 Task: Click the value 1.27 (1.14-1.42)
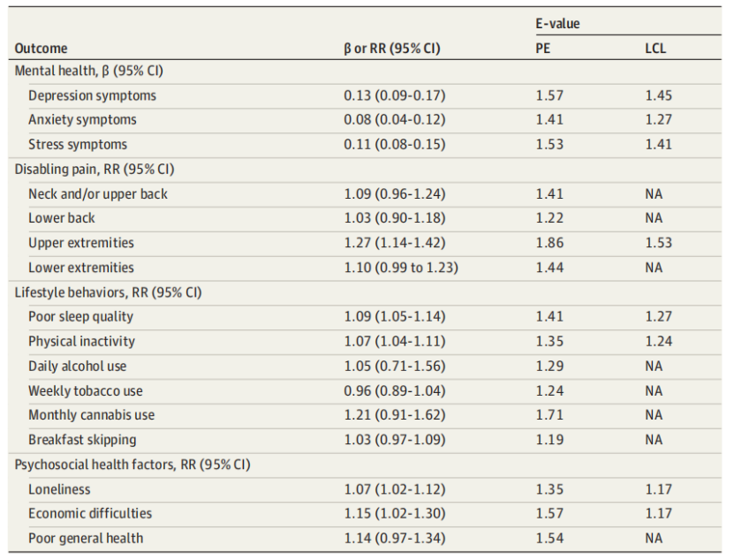(395, 243)
